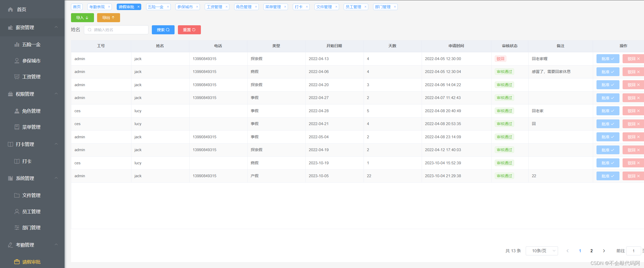The width and height of the screenshot is (644, 268).
Task: Collapse the 打卡管理 menu section
Action: [56, 144]
